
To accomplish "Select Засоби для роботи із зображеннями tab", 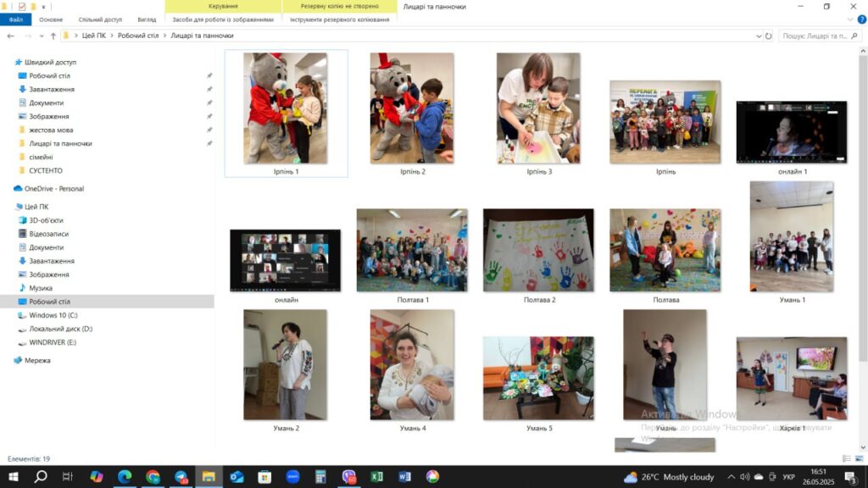I will pyautogui.click(x=223, y=19).
